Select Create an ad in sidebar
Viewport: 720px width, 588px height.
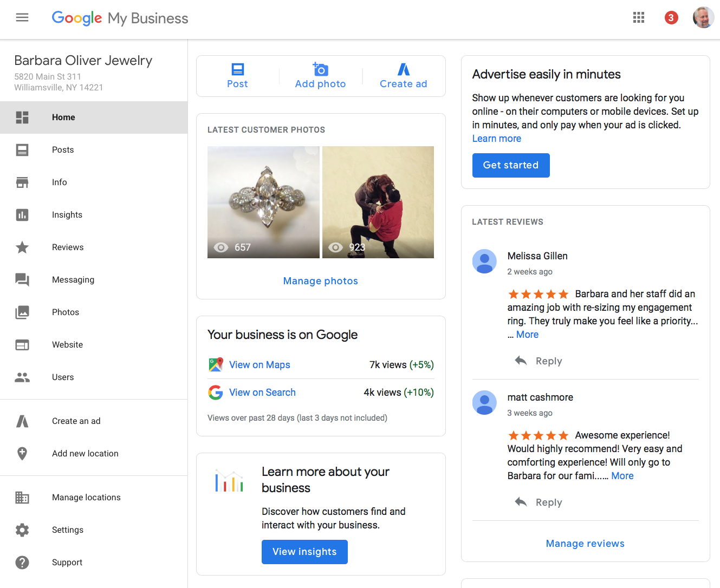click(x=94, y=421)
